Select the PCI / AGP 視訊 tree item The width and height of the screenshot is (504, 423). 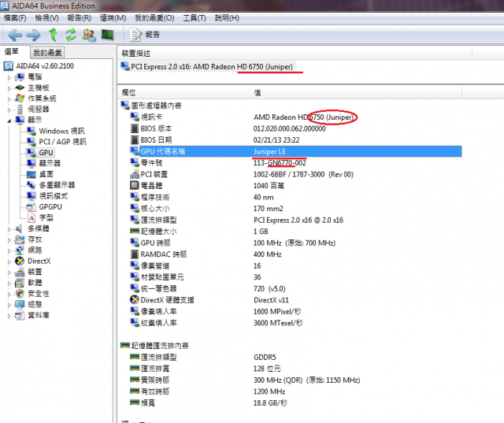coord(63,142)
